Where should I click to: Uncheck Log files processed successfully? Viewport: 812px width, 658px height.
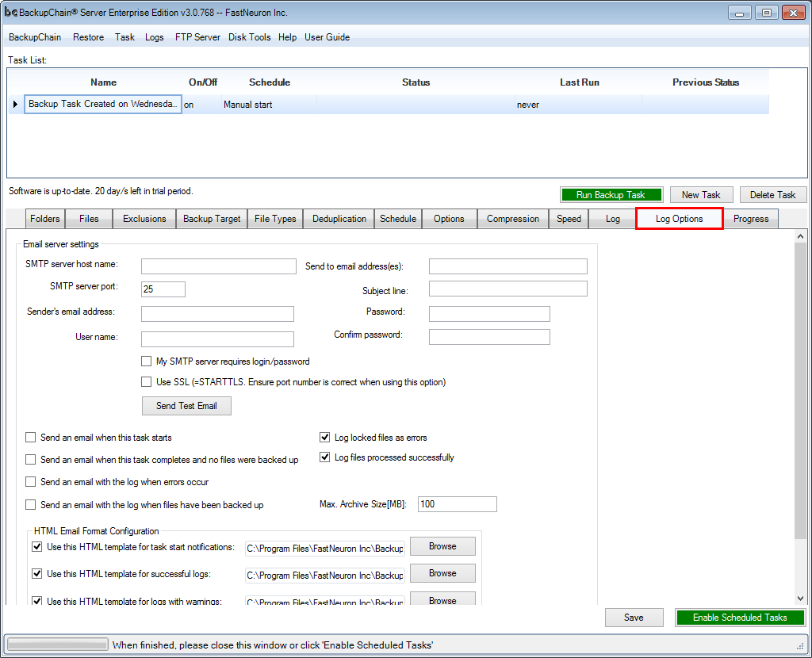coord(324,457)
